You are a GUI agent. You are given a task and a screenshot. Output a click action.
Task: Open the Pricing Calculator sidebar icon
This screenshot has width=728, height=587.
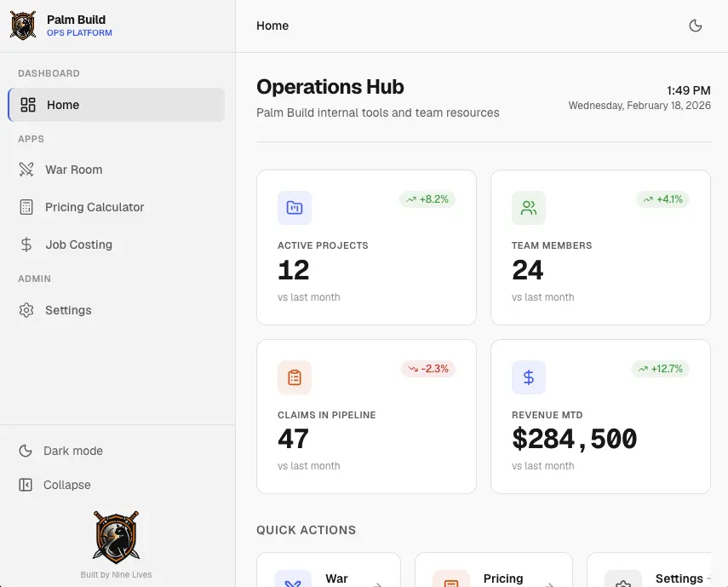pyautogui.click(x=26, y=206)
